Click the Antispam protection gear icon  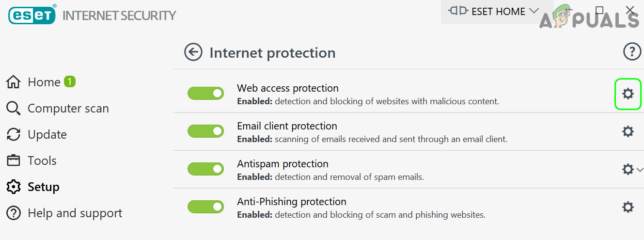(628, 169)
